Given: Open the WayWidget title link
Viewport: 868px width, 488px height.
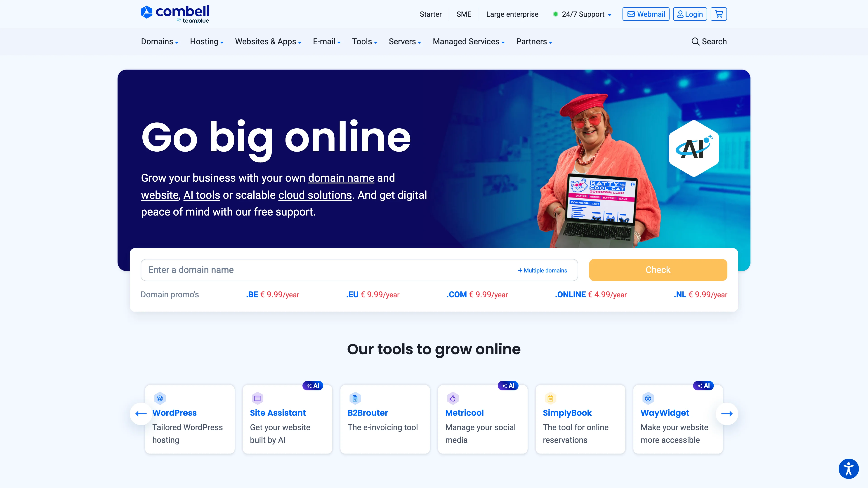Looking at the screenshot, I should tap(665, 413).
